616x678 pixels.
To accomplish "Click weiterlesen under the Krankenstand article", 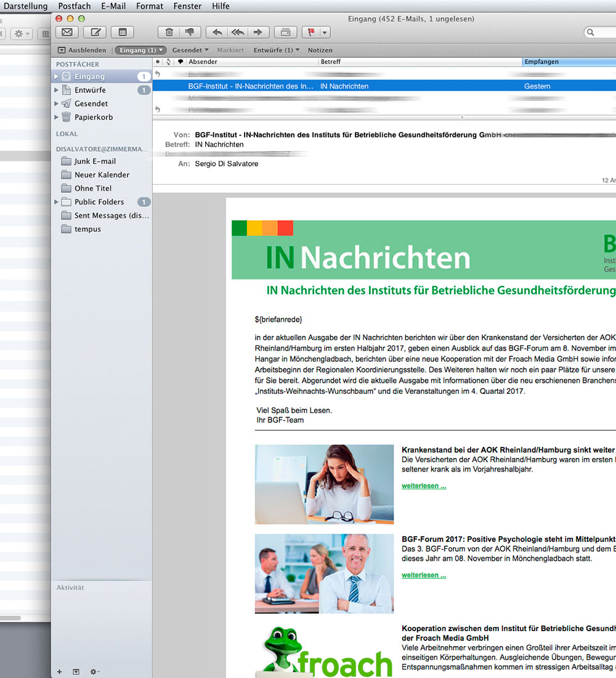I will point(424,486).
